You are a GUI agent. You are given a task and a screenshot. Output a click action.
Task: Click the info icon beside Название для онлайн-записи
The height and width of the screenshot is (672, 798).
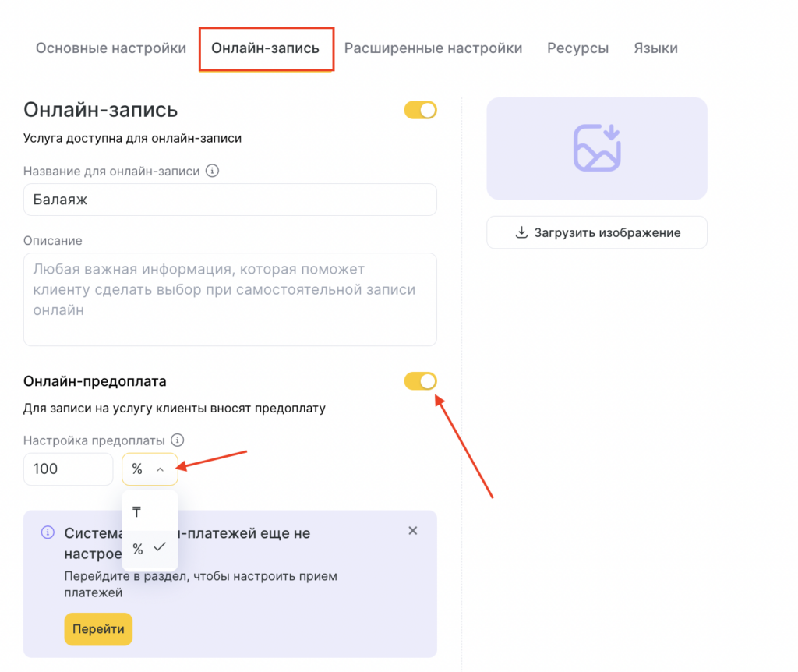213,171
